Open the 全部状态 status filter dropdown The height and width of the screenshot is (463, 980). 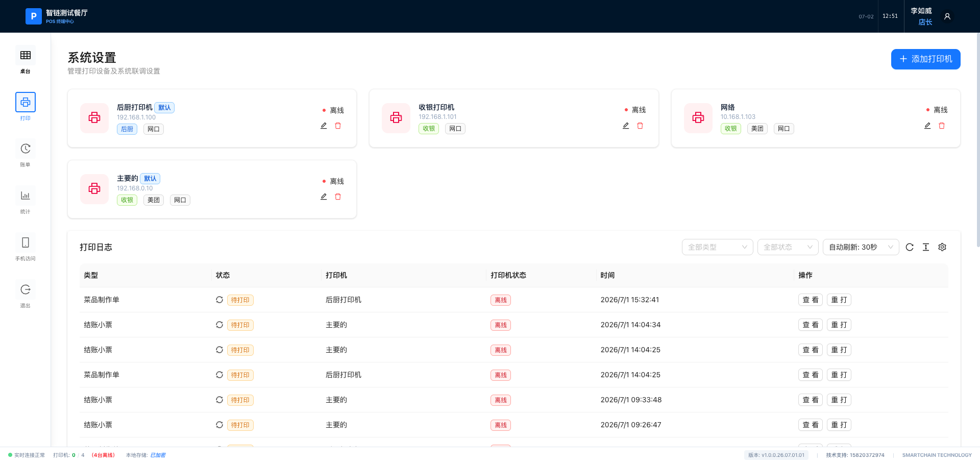tap(788, 247)
